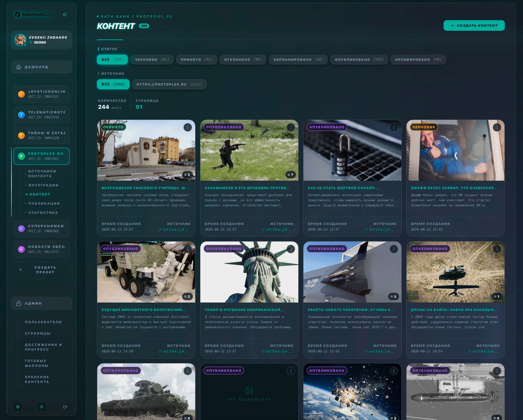Open the Пользователи admin page
523x420 pixels.
(x=43, y=322)
